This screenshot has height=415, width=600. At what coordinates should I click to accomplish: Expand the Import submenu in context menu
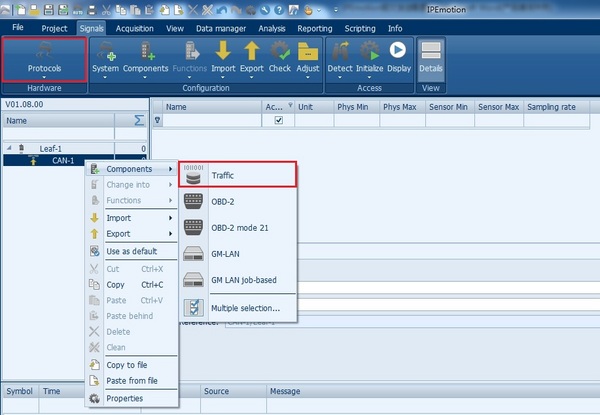pyautogui.click(x=170, y=218)
